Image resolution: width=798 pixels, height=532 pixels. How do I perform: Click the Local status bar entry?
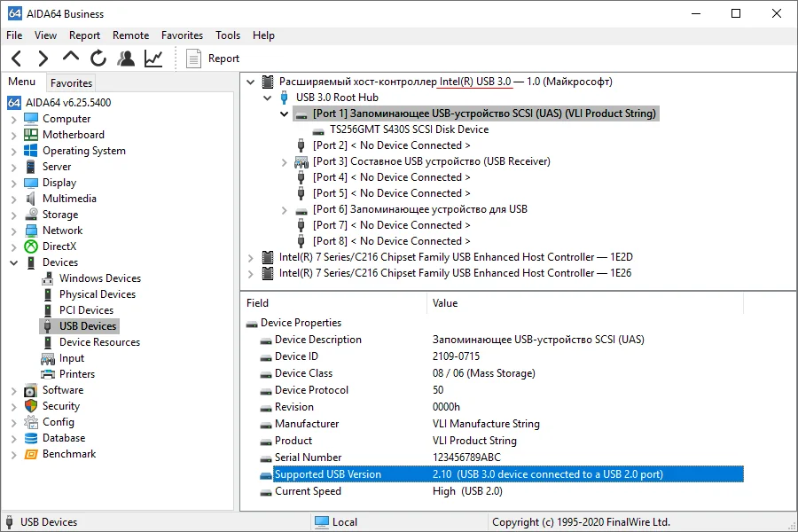coord(336,522)
